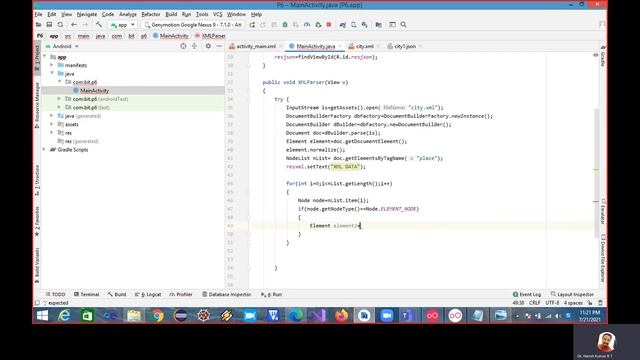Click the Select Opened File target icon
The image size is (640, 360).
click(x=183, y=46)
